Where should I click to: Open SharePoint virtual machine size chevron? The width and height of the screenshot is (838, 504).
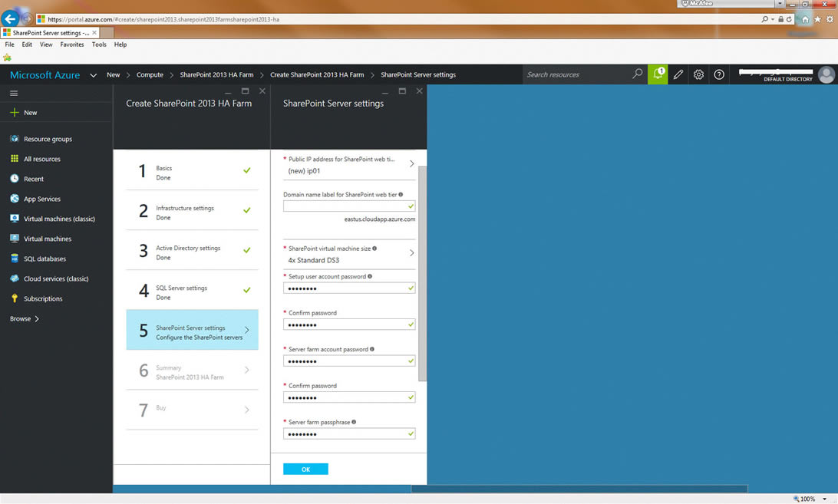(x=411, y=253)
